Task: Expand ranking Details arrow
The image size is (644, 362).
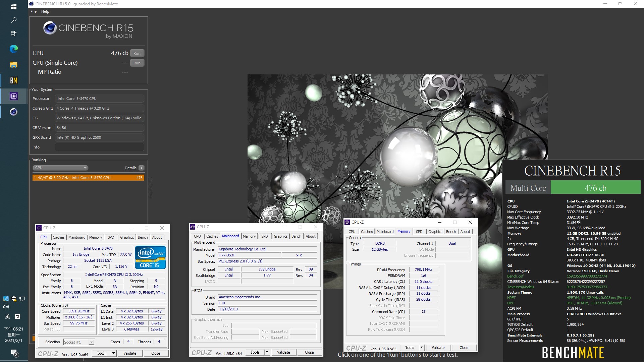Action: coord(141,168)
